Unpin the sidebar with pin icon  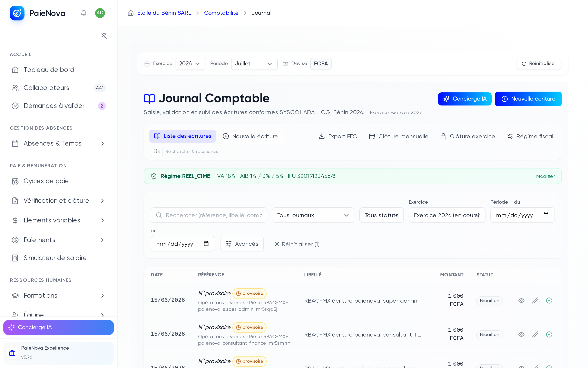(x=104, y=36)
